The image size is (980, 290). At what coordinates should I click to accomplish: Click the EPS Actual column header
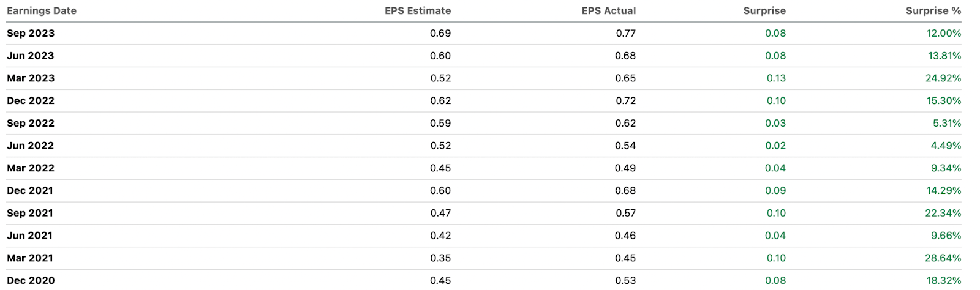point(608,10)
